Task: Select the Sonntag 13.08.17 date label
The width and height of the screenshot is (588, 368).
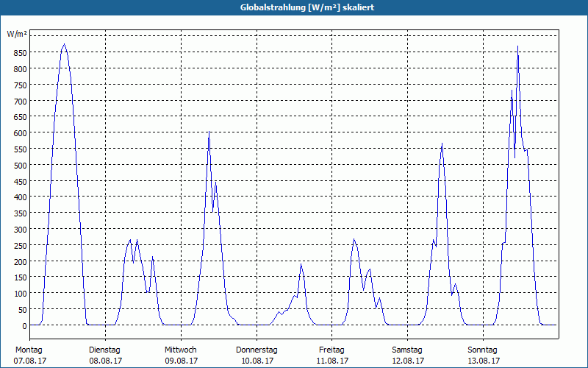Action: [x=484, y=355]
